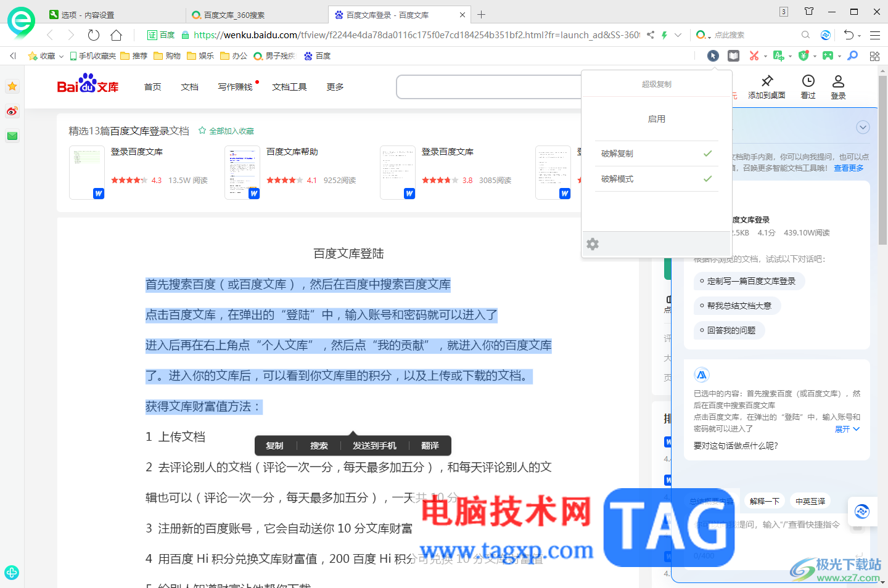
Task: Open the first 登录百度文库 document thumbnail
Action: click(87, 173)
